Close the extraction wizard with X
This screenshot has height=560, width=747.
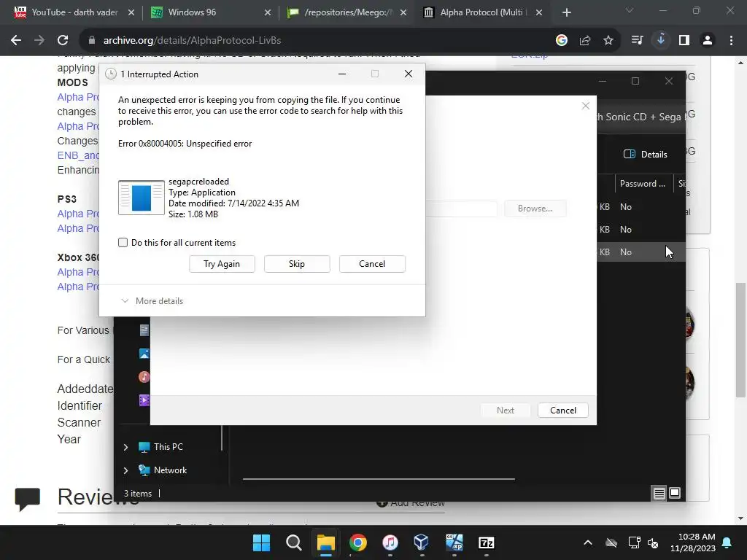(x=586, y=106)
